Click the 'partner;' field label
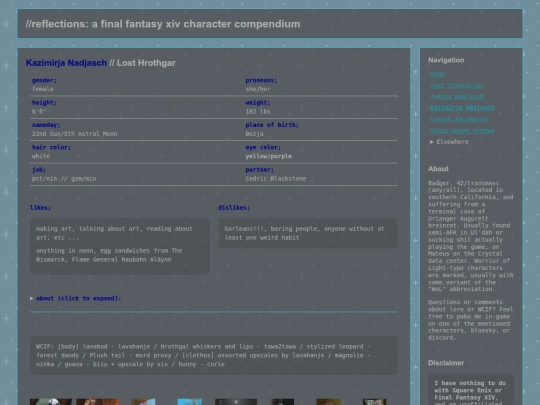This screenshot has width=540, height=405. click(x=260, y=170)
